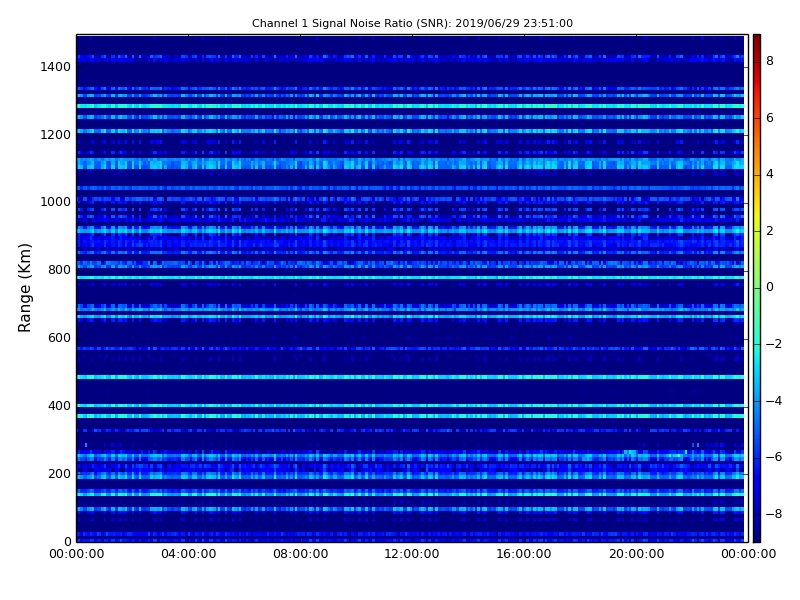Click the 12:00:00 time axis label

pyautogui.click(x=412, y=554)
